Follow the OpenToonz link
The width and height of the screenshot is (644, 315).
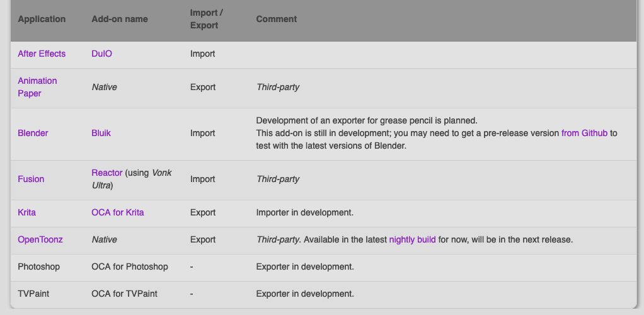click(x=40, y=239)
